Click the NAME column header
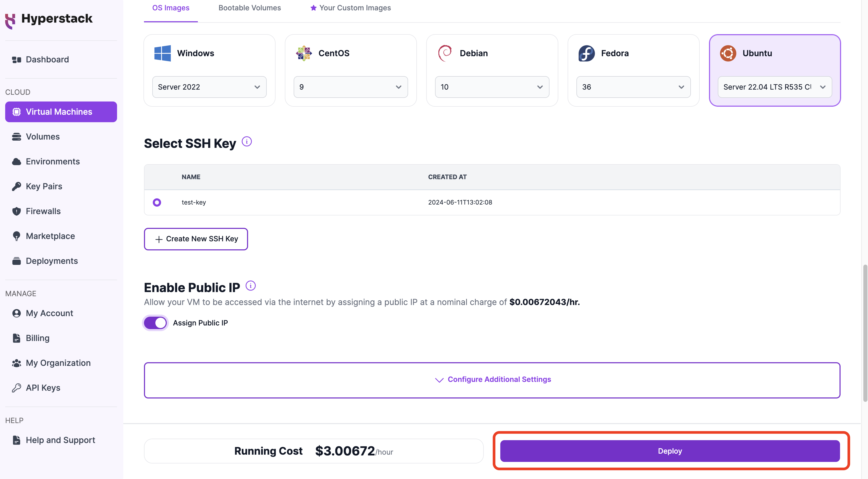The image size is (868, 479). 191,177
